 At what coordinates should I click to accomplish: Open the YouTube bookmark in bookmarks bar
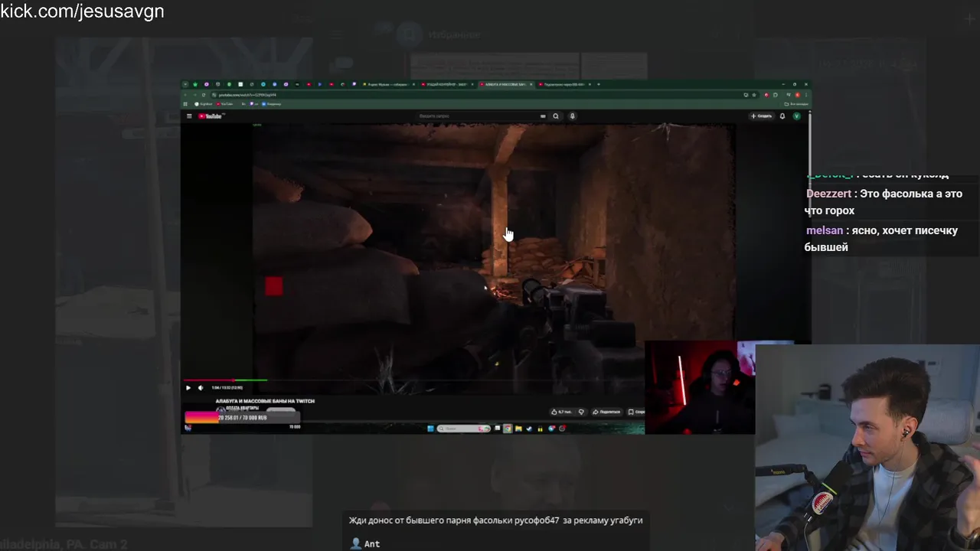pyautogui.click(x=224, y=103)
